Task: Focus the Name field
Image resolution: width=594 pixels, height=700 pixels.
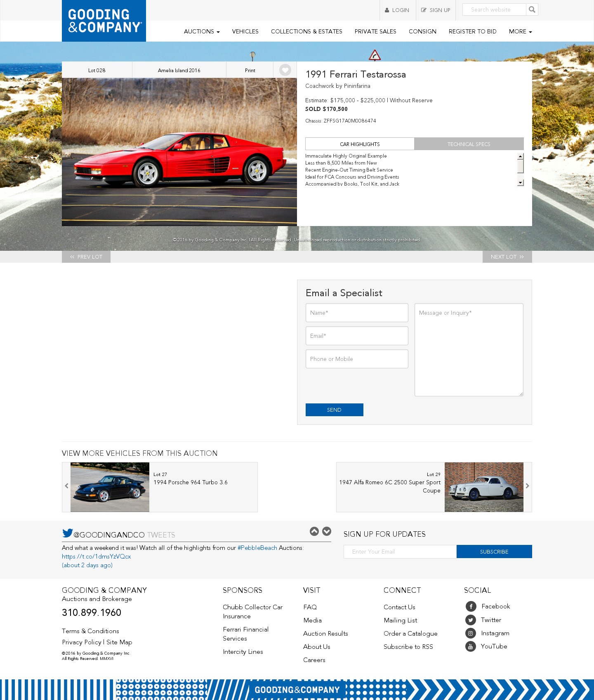Action: pos(357,313)
